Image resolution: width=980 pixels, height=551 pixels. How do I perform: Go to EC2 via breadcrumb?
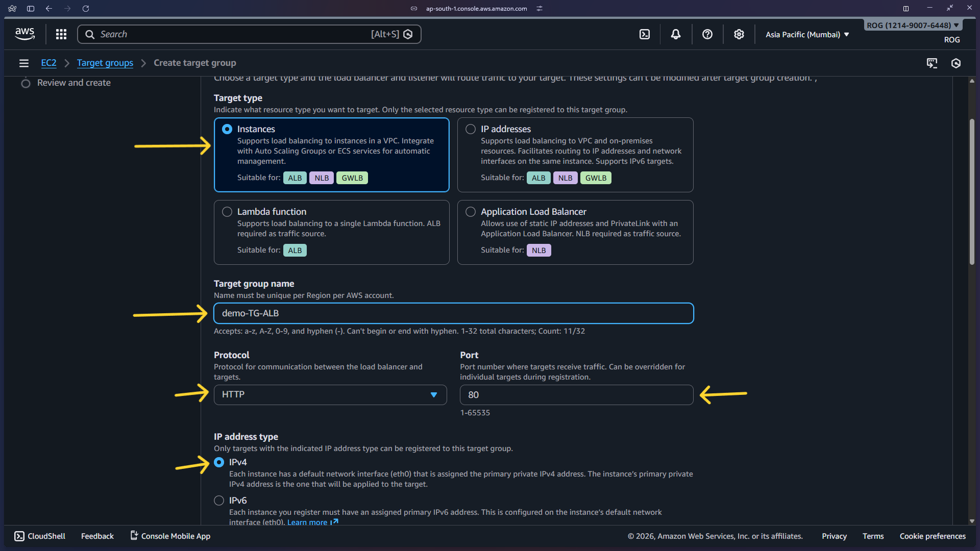point(48,63)
